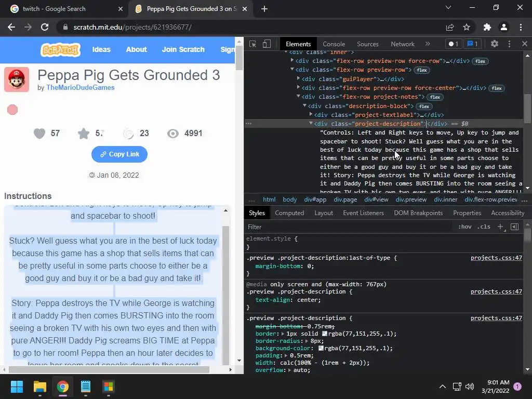The image size is (532, 399).
Task: Open the Chrome profile icon
Action: (504, 27)
